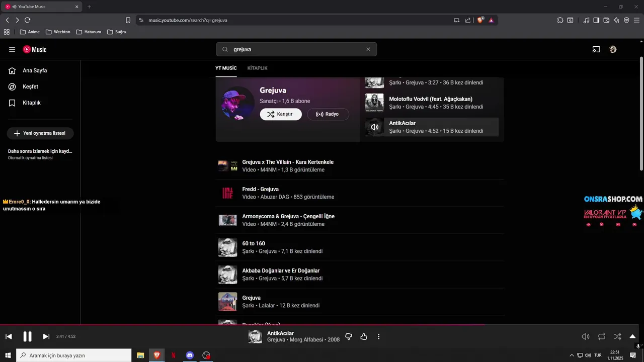
Task: Click AntikAcılar now-playing speaker thumbnail
Action: coord(374,127)
